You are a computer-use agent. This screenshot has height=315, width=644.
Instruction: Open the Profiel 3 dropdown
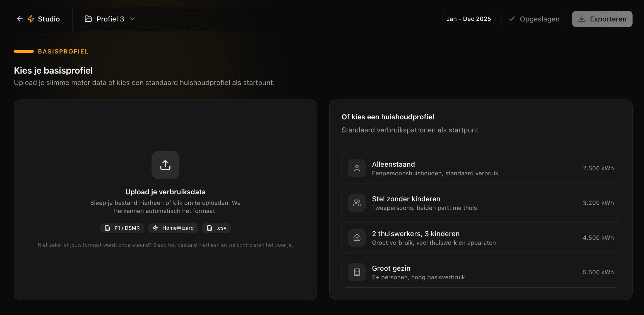(x=133, y=19)
